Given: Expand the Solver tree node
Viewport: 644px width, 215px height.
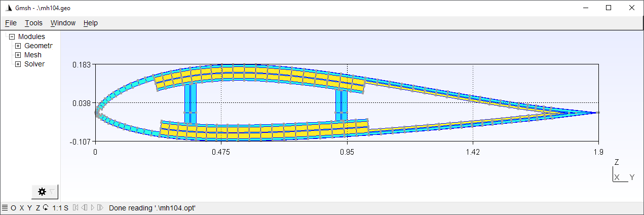Looking at the screenshot, I should pyautogui.click(x=18, y=64).
